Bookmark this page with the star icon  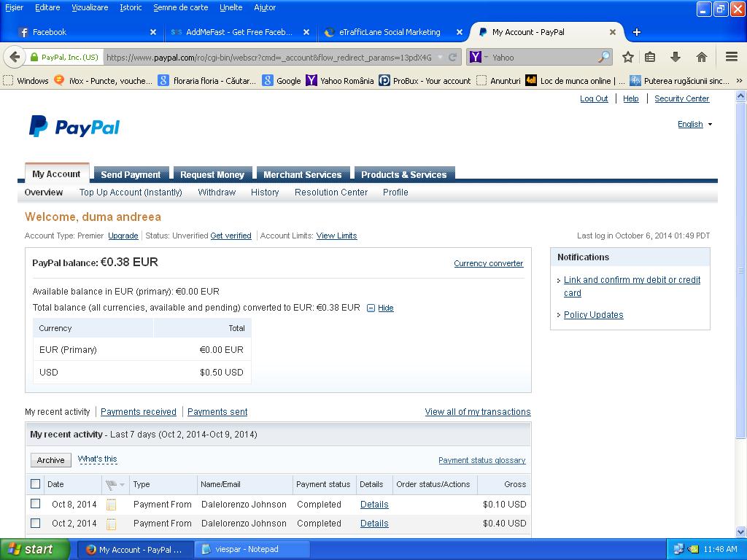(628, 57)
